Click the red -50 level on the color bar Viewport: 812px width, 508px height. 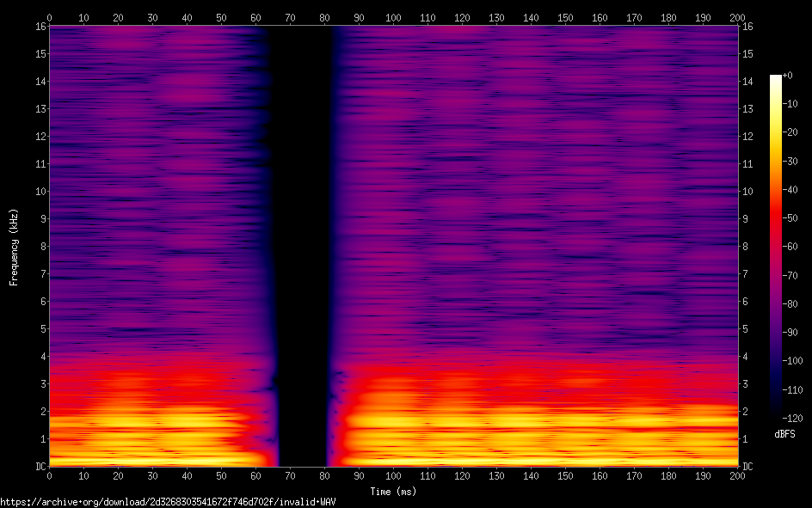tap(775, 219)
